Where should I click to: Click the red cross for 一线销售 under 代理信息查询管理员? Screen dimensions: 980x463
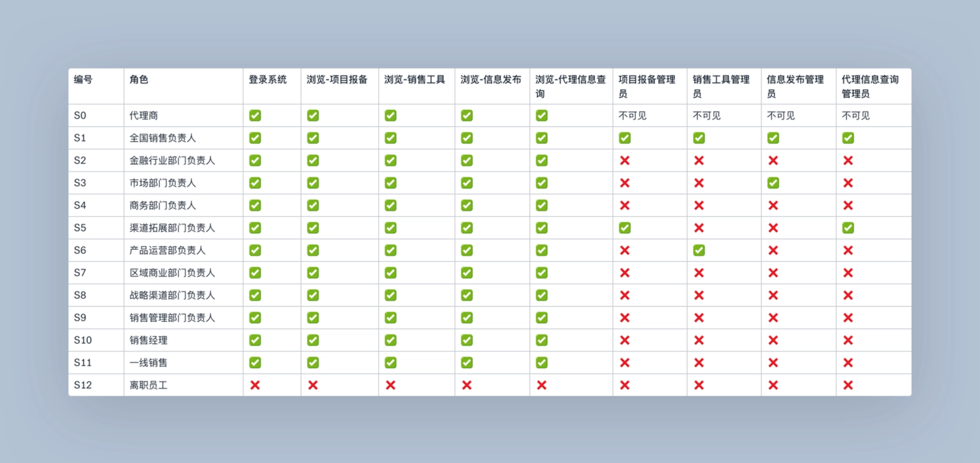point(848,362)
